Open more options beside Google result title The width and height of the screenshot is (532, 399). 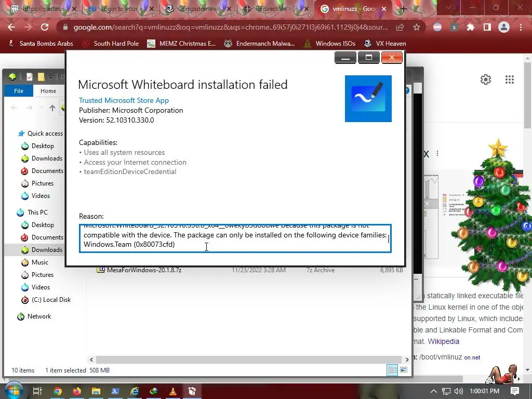(x=437, y=153)
